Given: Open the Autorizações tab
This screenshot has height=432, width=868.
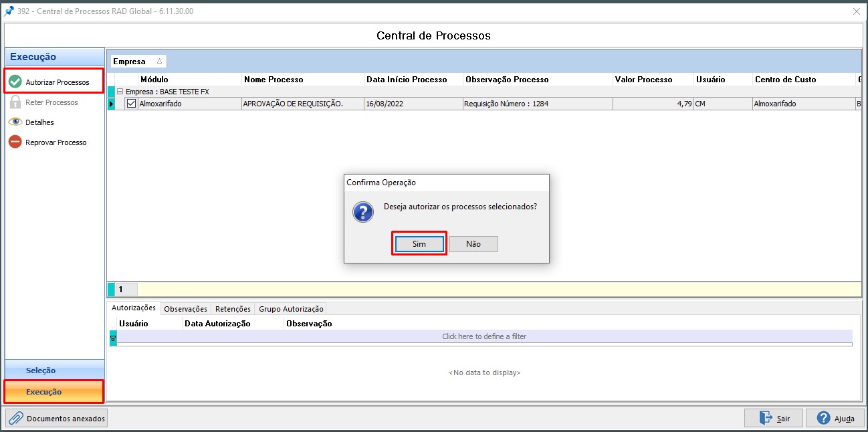Looking at the screenshot, I should 134,308.
